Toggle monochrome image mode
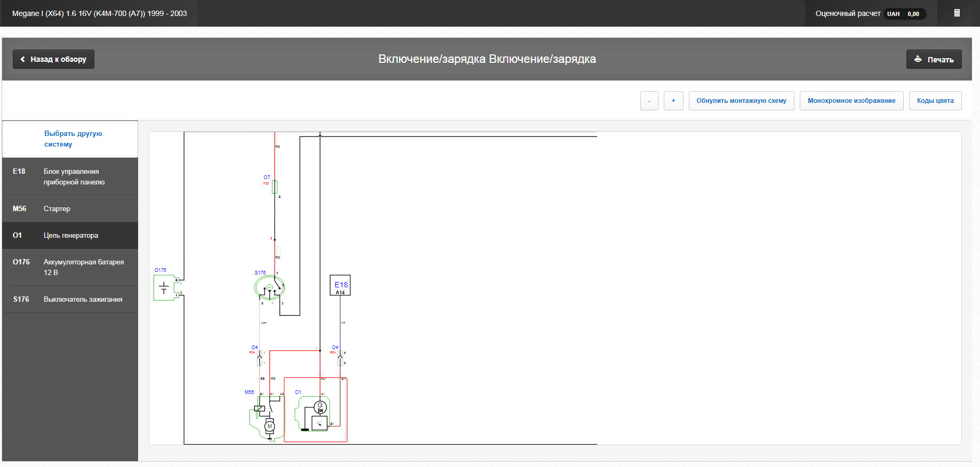 [852, 101]
